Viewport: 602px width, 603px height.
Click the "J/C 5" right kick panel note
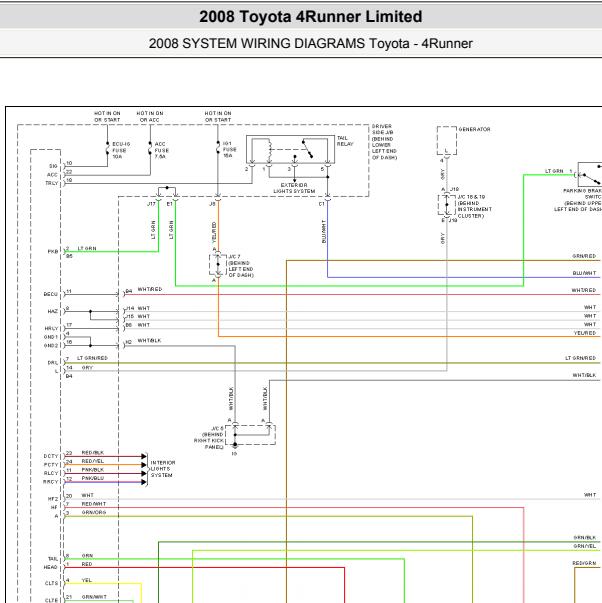point(209,438)
